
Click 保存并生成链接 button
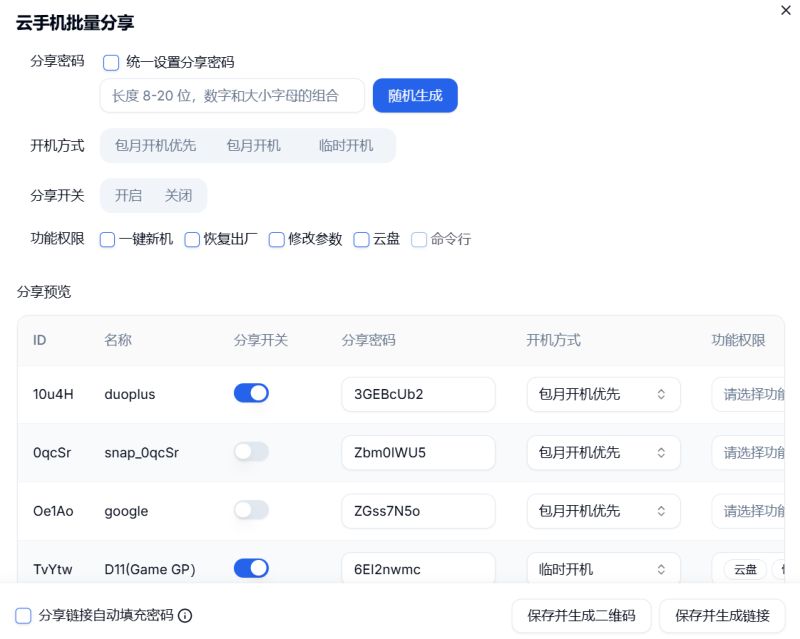coord(722,616)
